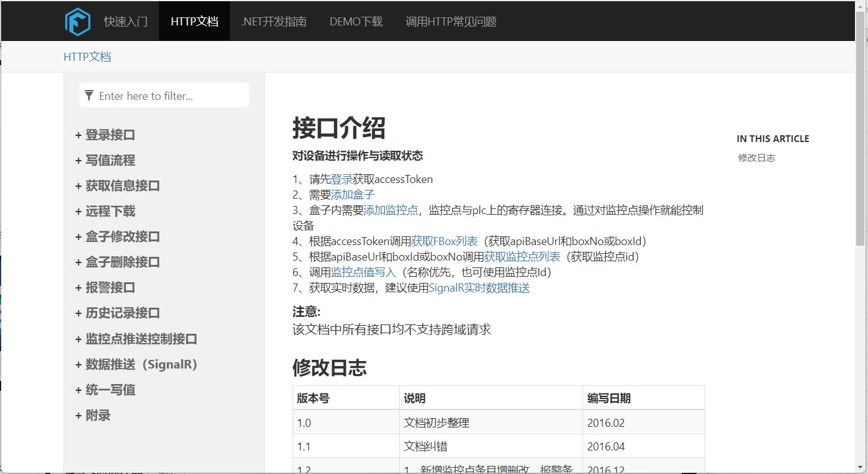The image size is (868, 474).
Task: Open the 添加监控点 link
Action: (391, 210)
